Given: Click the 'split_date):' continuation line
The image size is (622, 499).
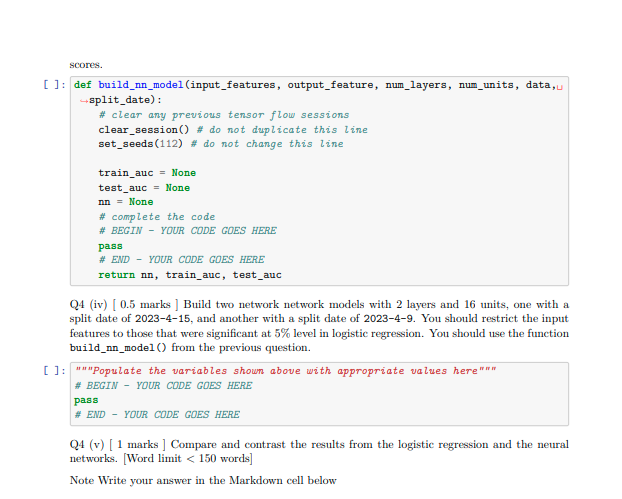Looking at the screenshot, I should point(121,100).
